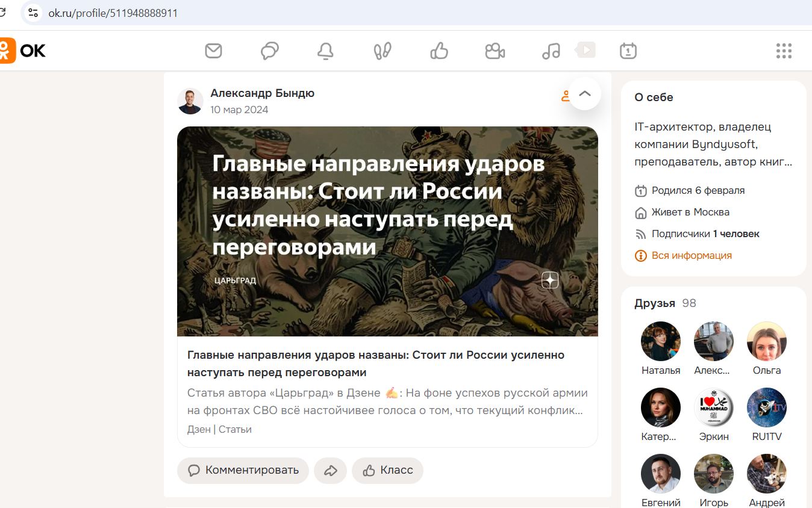Open the services grid menu icon
The image size is (812, 508).
784,51
